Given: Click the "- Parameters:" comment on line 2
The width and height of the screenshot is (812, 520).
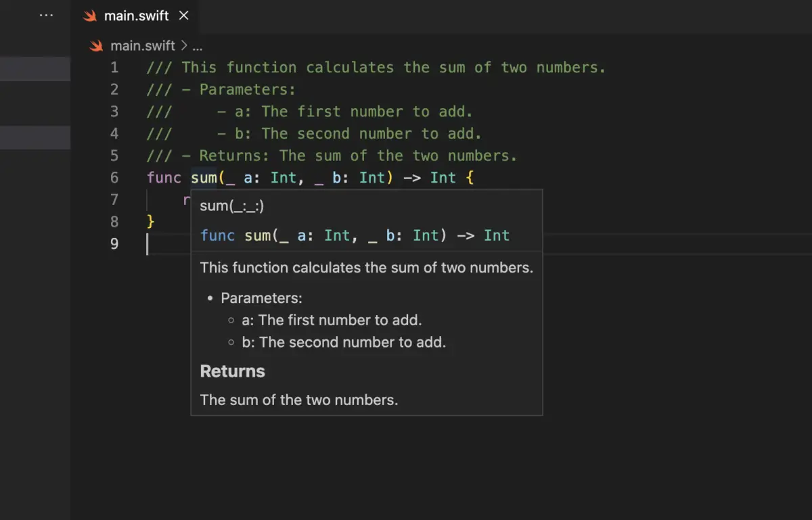Looking at the screenshot, I should point(239,89).
